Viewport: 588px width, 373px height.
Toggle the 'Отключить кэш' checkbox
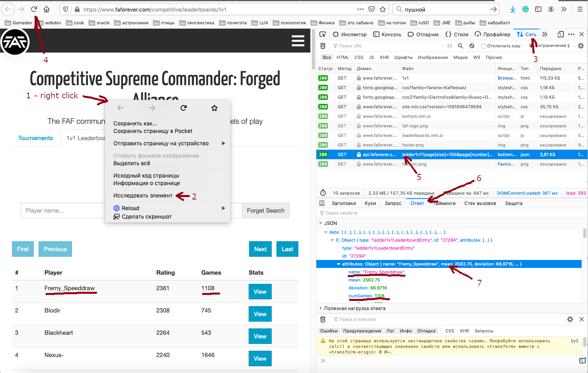click(484, 46)
